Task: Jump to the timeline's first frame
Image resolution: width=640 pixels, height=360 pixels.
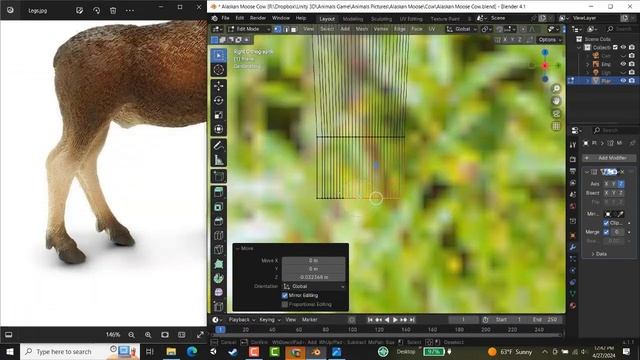Action: point(370,320)
